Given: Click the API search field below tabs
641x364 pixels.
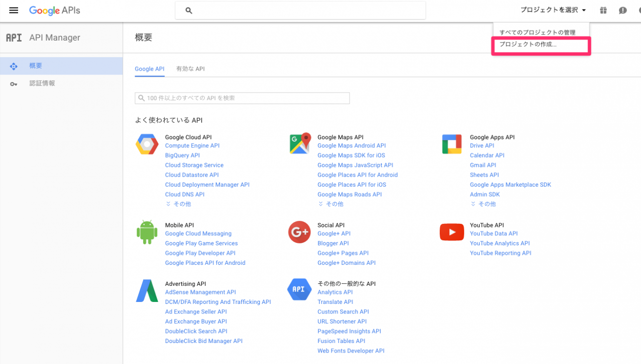Looking at the screenshot, I should pos(242,98).
